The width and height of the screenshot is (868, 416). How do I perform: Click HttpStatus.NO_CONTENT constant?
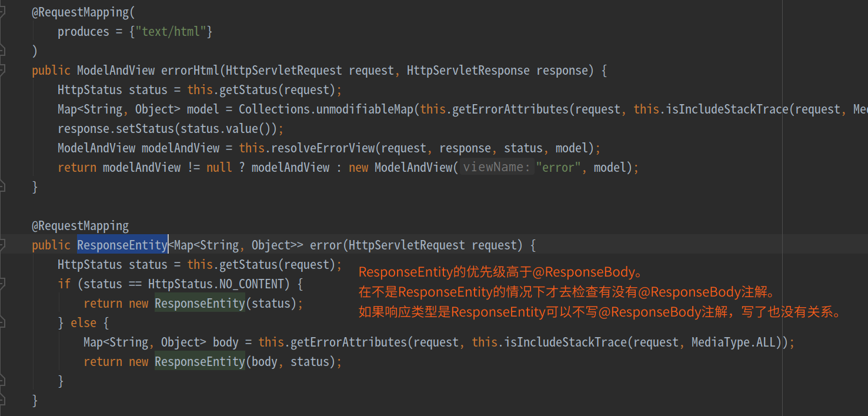(x=216, y=284)
